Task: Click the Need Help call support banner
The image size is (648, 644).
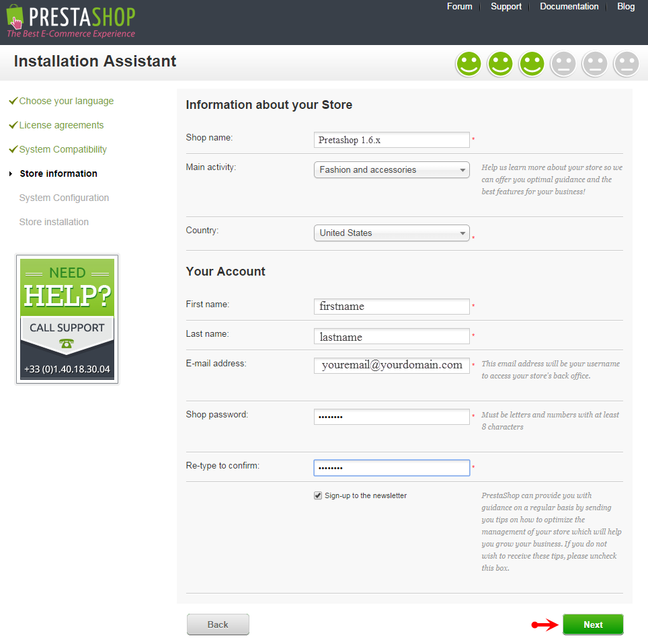Action: [67, 319]
